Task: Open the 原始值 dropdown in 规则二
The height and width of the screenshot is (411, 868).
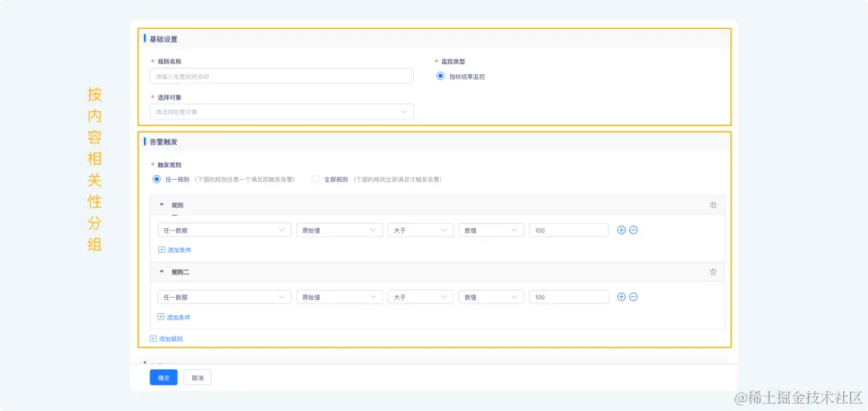Action: [x=339, y=297]
